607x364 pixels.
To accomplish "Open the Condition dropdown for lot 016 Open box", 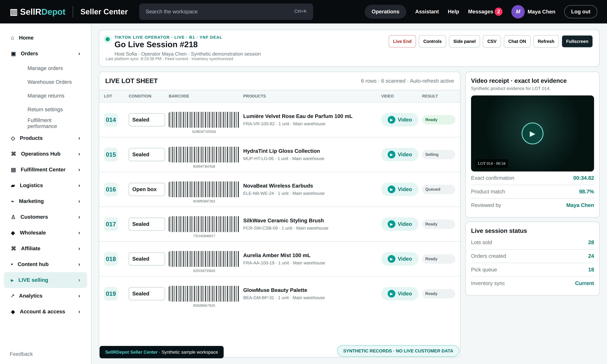I will point(147,189).
